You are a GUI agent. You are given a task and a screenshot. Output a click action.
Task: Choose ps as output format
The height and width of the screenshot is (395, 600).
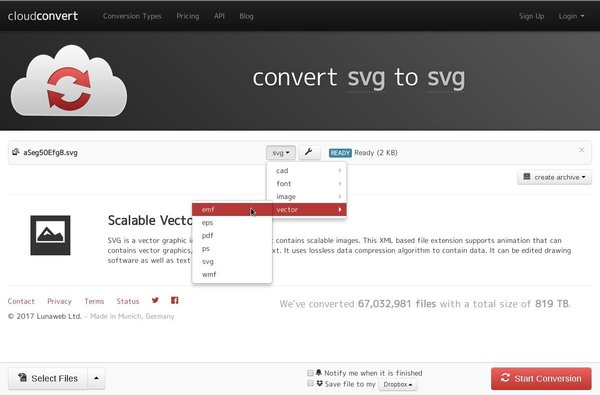tap(232, 248)
